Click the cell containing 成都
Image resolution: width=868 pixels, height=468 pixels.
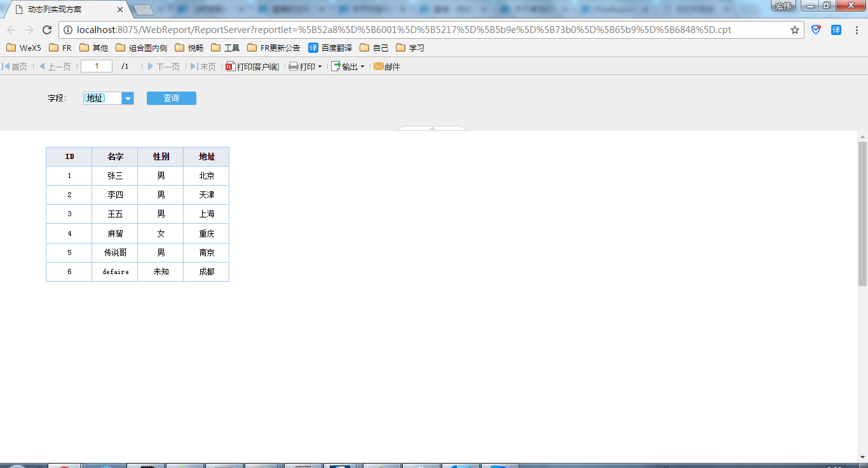click(x=207, y=272)
